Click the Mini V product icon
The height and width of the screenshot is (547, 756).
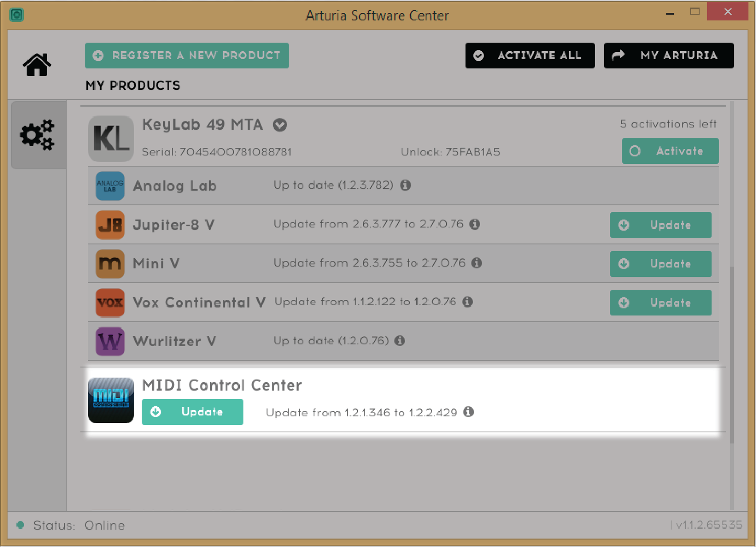[x=110, y=264]
